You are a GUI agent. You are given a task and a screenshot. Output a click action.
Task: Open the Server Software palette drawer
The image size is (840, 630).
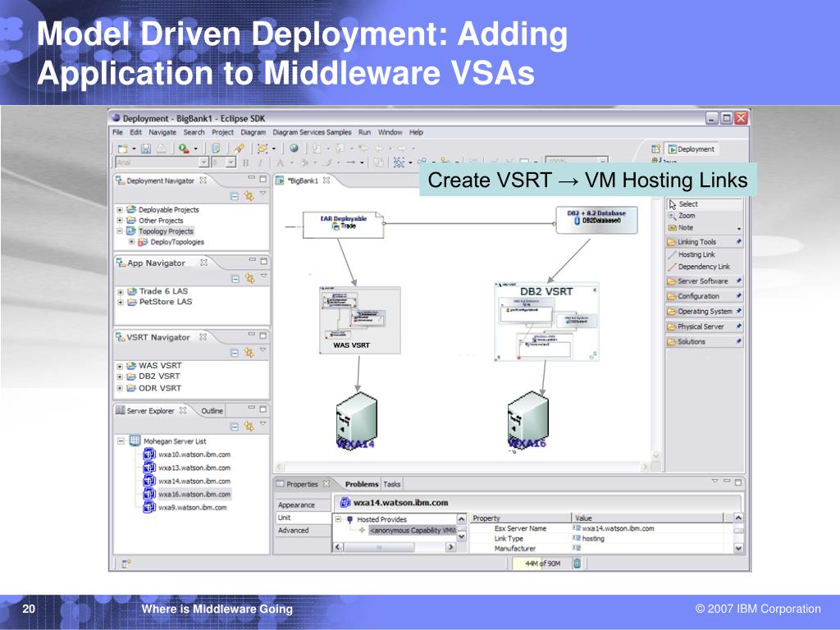tap(705, 281)
